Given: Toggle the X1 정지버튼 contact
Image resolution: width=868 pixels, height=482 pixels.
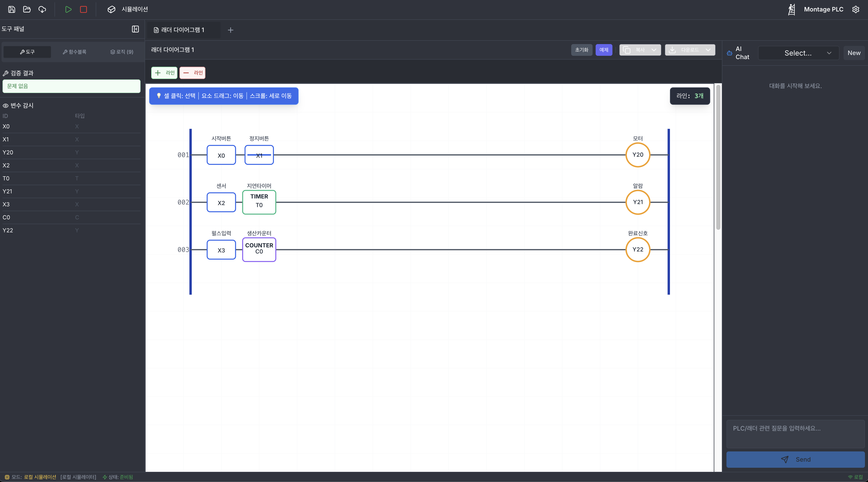Looking at the screenshot, I should 259,155.
